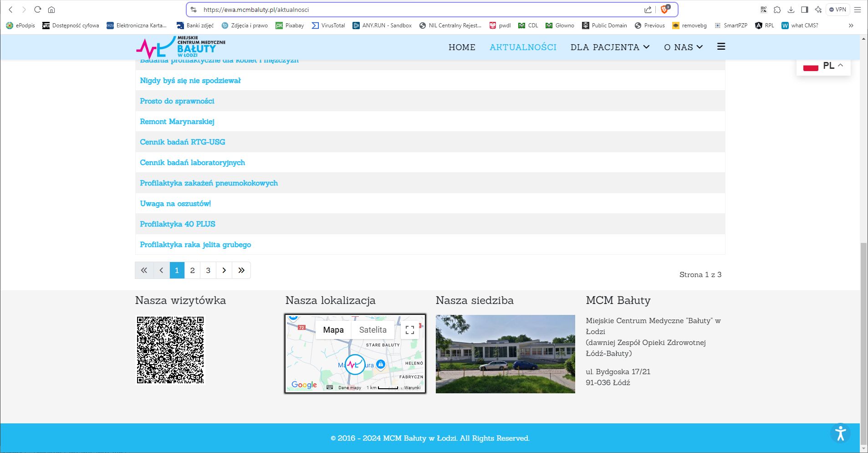
Task: Open the Elektroniczna Karta bookmark
Action: point(137,26)
